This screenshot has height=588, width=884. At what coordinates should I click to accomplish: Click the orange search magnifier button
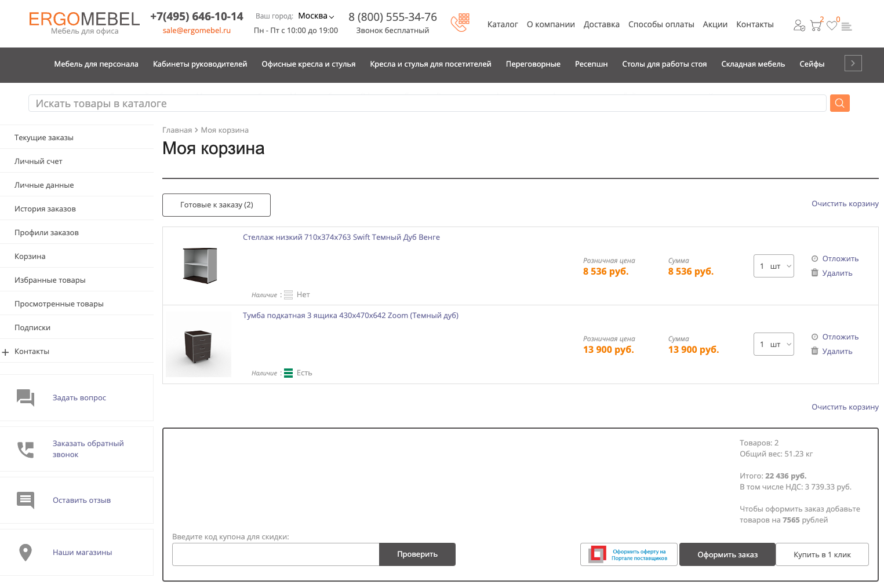tap(839, 103)
